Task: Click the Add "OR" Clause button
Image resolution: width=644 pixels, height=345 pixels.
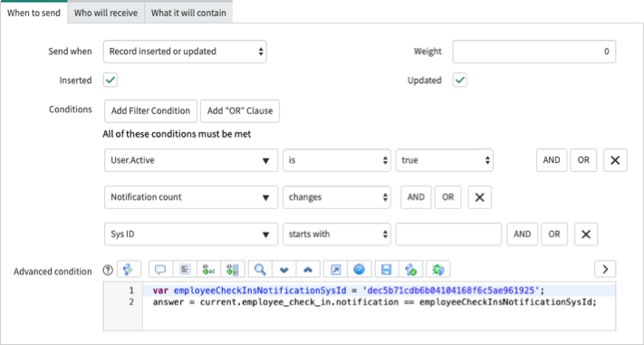Action: pyautogui.click(x=240, y=110)
